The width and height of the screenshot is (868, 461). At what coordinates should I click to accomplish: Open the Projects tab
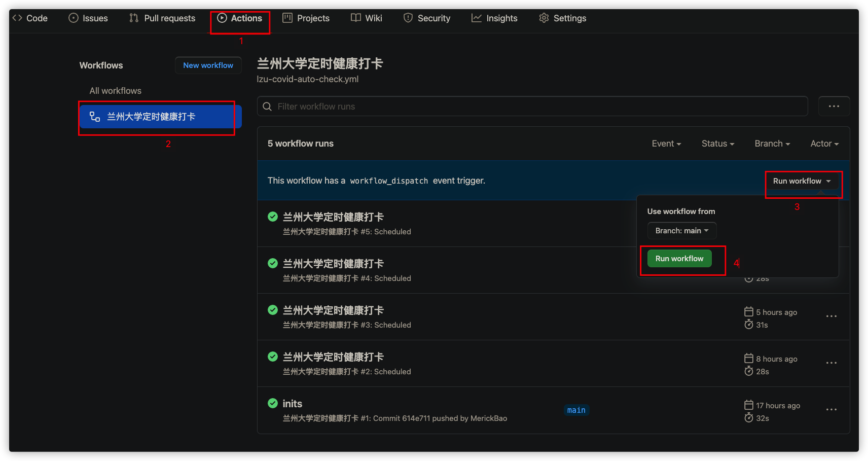[306, 18]
